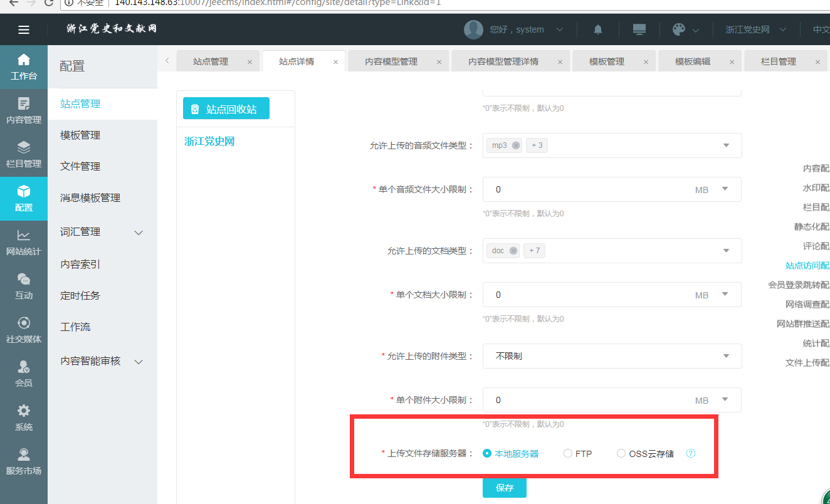Click the 保存 save button
Viewport: 830px width, 504px height.
tap(504, 488)
